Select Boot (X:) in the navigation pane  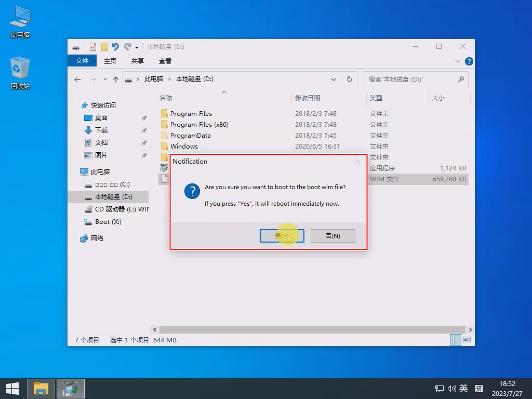coord(108,222)
